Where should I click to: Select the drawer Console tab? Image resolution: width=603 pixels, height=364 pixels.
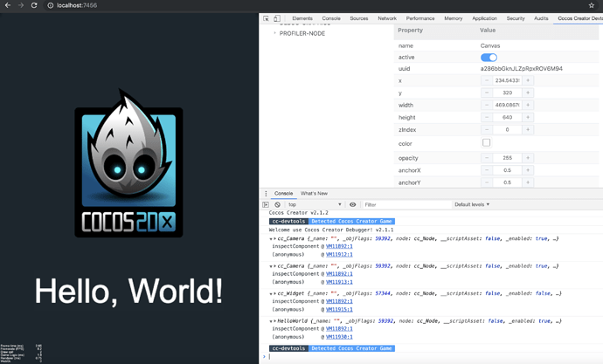click(284, 194)
